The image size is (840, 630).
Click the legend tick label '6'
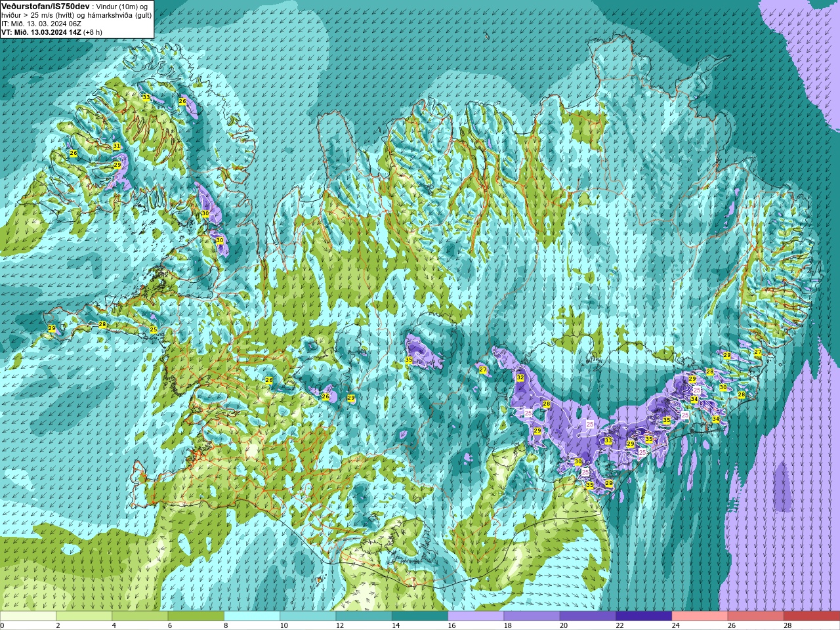[170, 625]
